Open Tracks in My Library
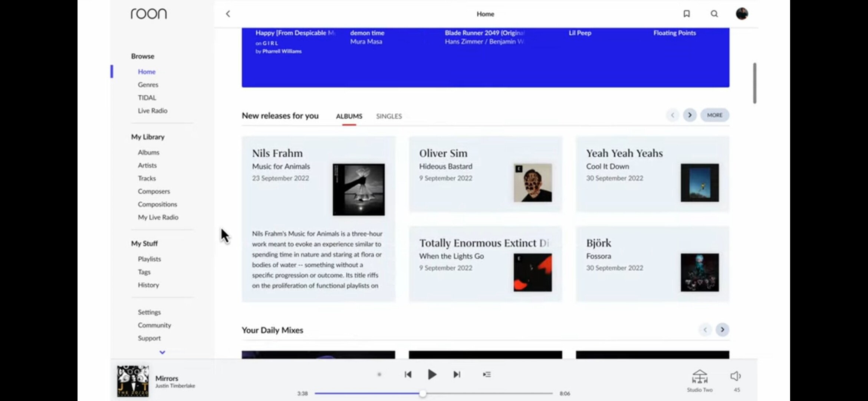This screenshot has width=868, height=401. 147,178
